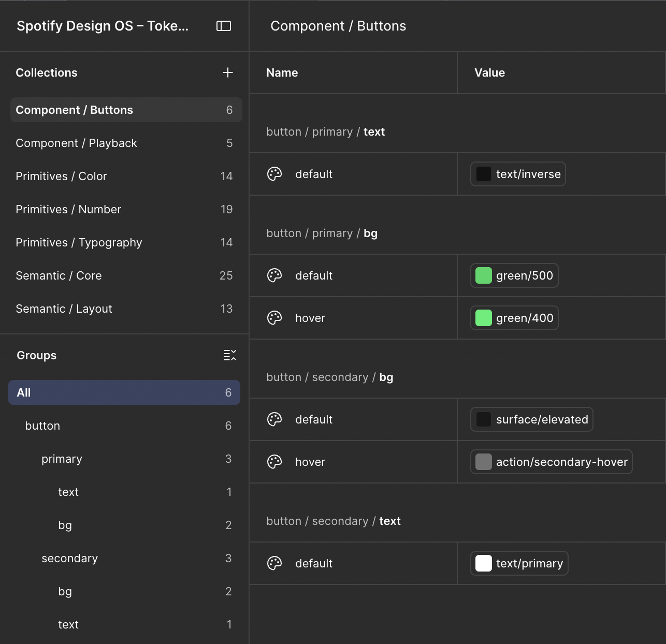Click the button / secondary / bg heading

coord(330,377)
